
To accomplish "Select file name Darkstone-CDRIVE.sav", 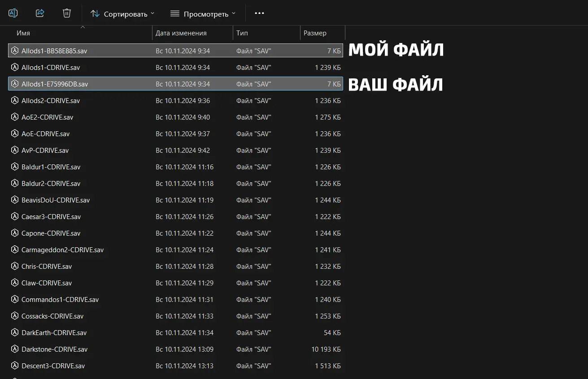I will tap(55, 349).
